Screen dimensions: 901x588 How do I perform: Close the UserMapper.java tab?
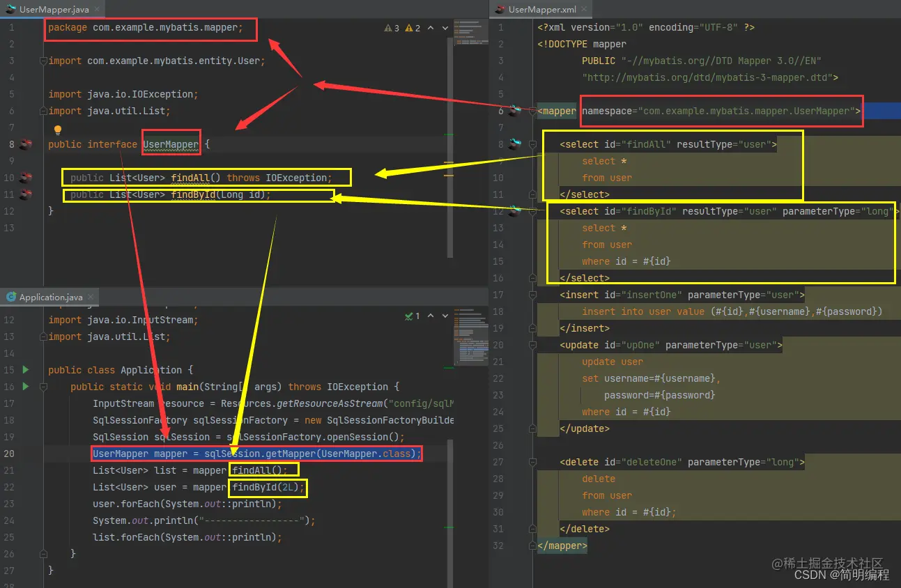(95, 10)
